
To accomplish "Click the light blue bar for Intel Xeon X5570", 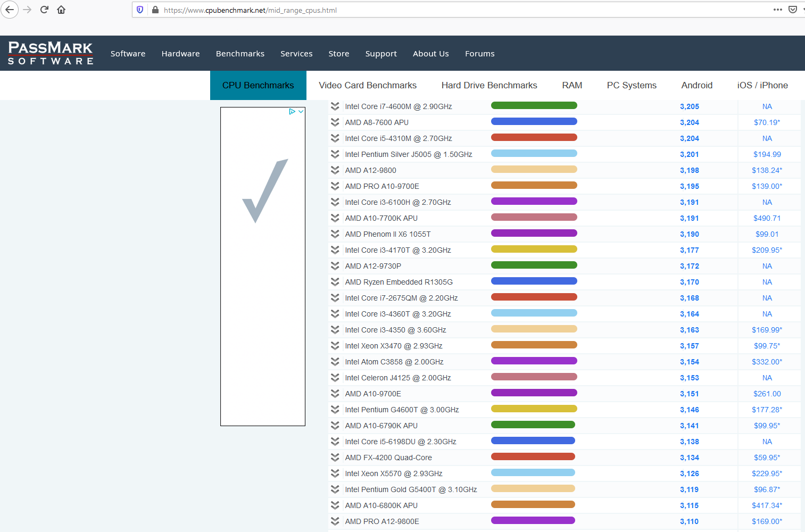I will [x=533, y=472].
